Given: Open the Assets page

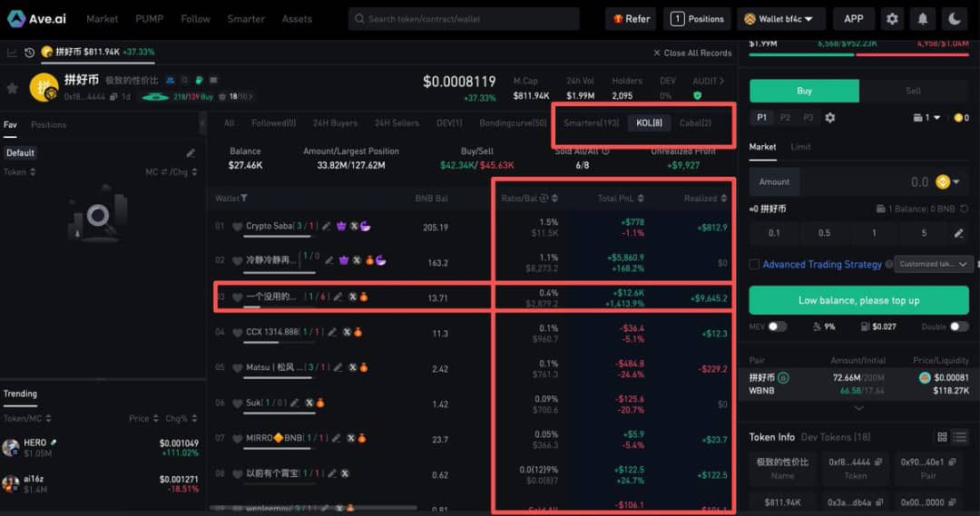Looking at the screenshot, I should click(x=297, y=19).
